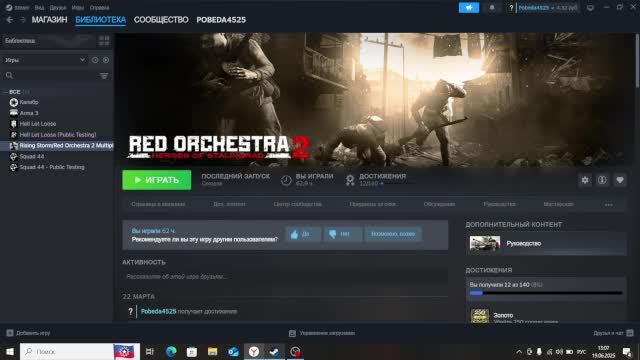
Task: Open Pobeda4525 link in activity feed
Action: (158, 311)
